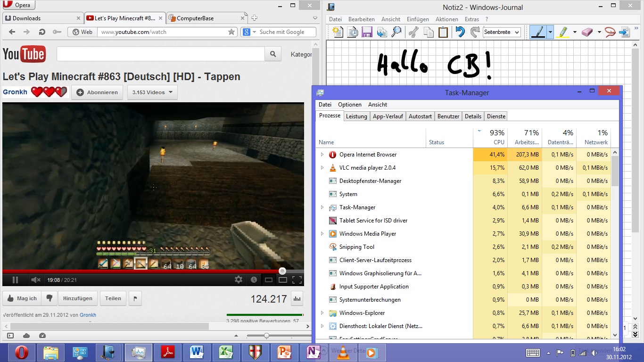
Task: Click the blue Undo arrow in Windows-Journal
Action: (460, 32)
